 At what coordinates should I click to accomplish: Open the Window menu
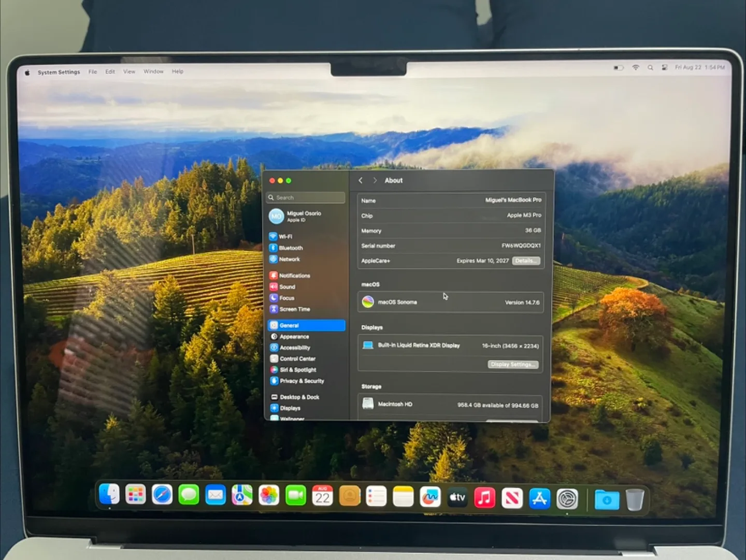153,71
